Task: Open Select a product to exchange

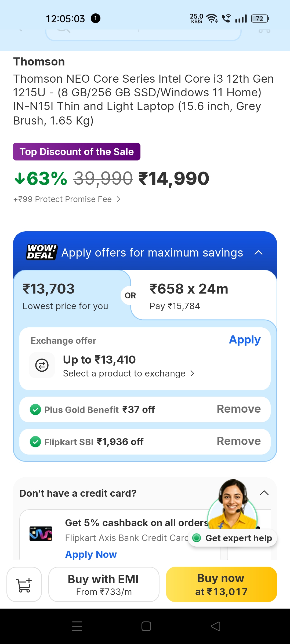Action: click(x=128, y=374)
